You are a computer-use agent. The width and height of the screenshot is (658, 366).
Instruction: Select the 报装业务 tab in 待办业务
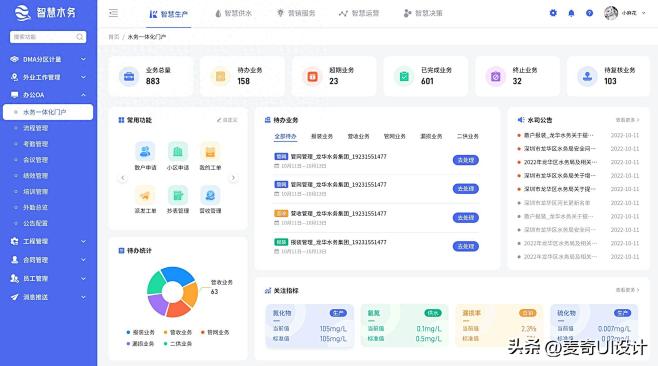(322, 136)
